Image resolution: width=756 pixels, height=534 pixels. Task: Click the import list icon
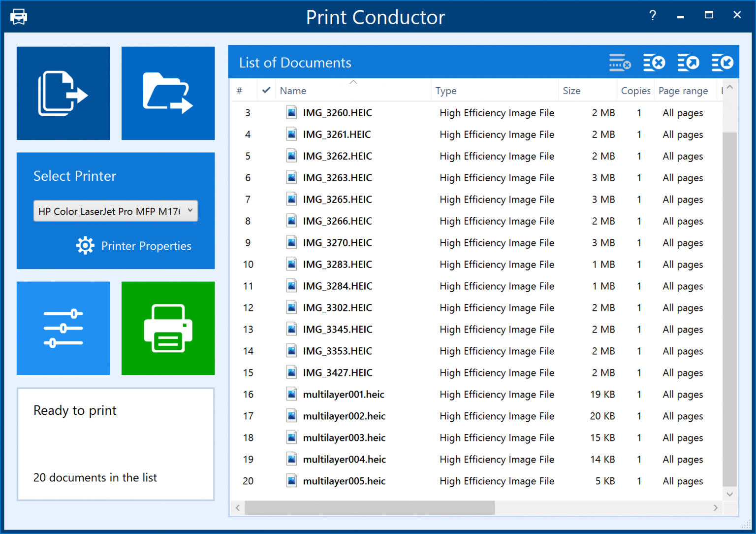[722, 63]
